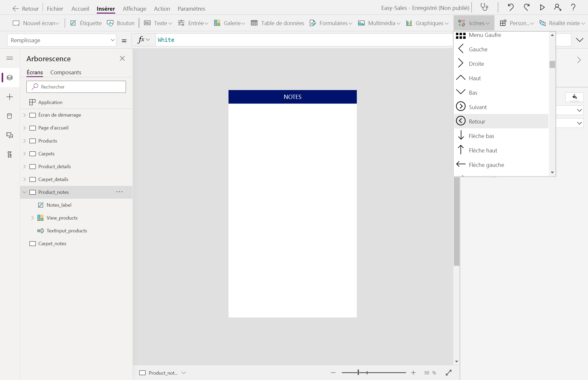Viewport: 588px width, 380px height.
Task: Click the zoom slider handle
Action: tap(358, 372)
